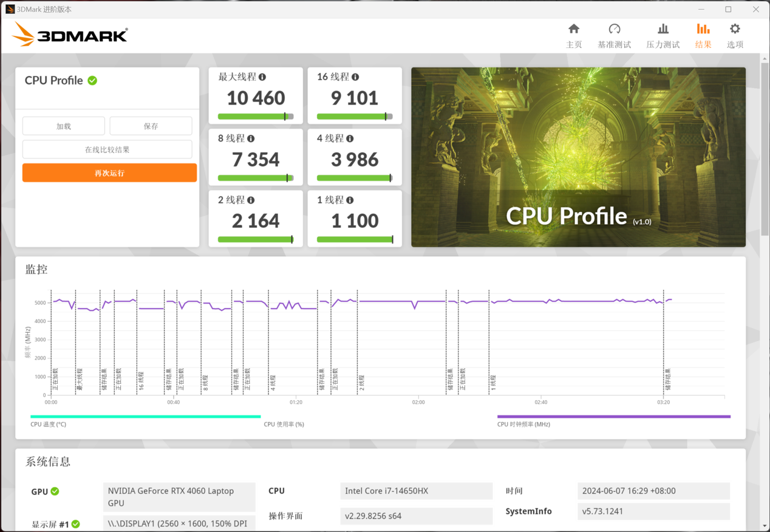Open the Home tab icon

click(573, 29)
